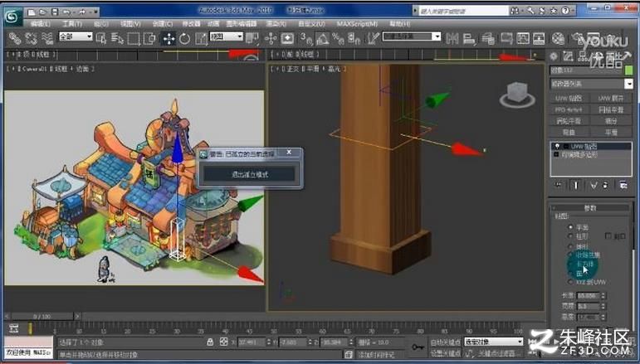Click the FFD 4x4x4 modifier button
Image resolution: width=640 pixels, height=364 pixels.
(x=569, y=109)
